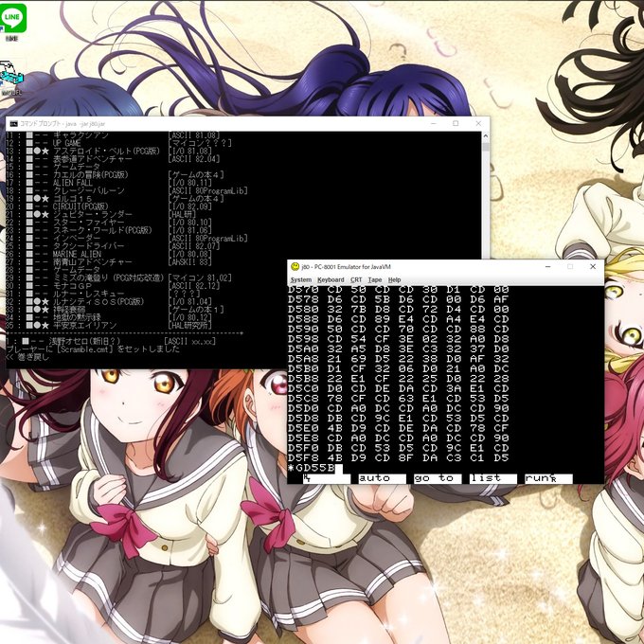Click the '*GD55B' monitor prompt line
The width and height of the screenshot is (644, 644).
[313, 468]
